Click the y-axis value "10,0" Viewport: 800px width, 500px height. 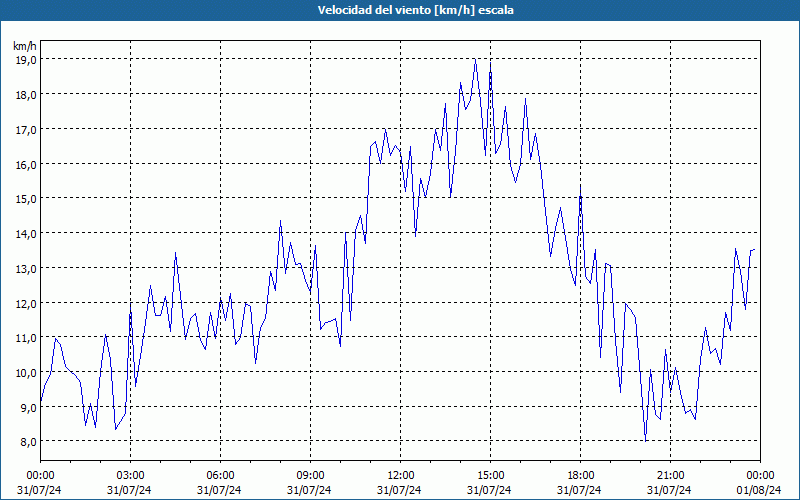(26, 372)
